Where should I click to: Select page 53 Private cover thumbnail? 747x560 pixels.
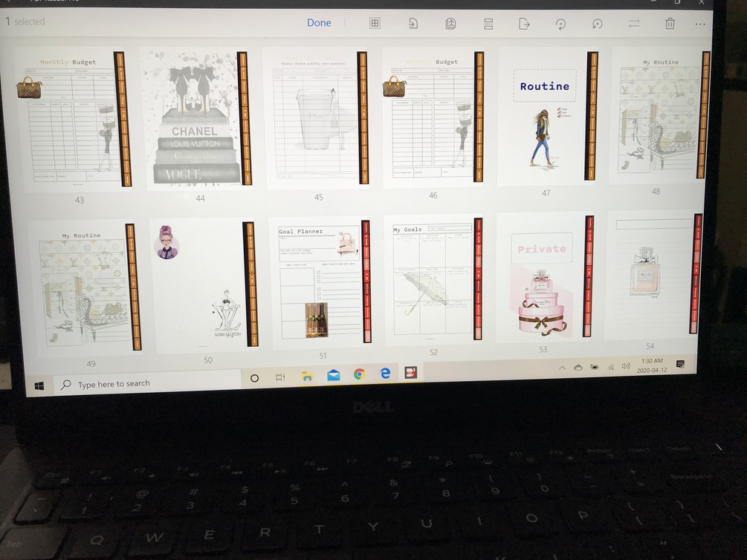(545, 278)
